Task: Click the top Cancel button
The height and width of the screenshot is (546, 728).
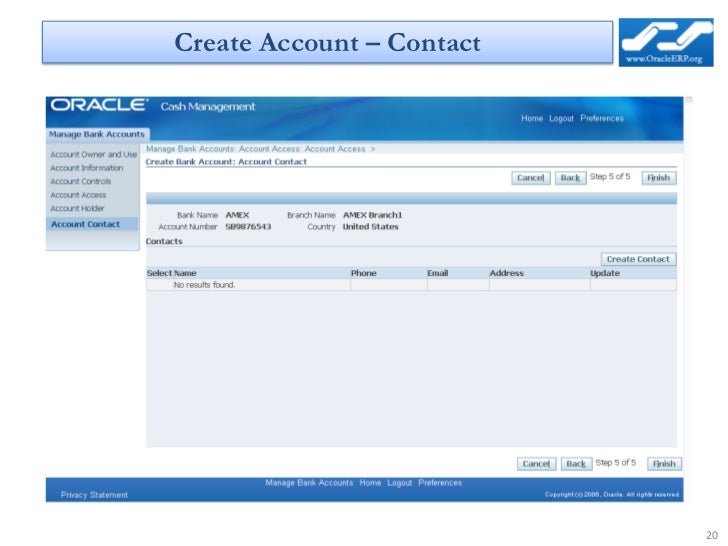Action: coord(531,178)
